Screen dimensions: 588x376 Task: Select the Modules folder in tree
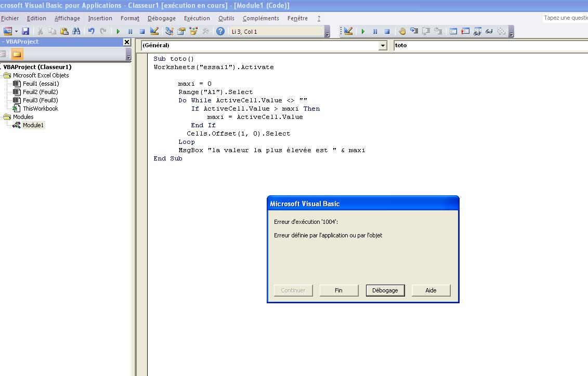23,117
